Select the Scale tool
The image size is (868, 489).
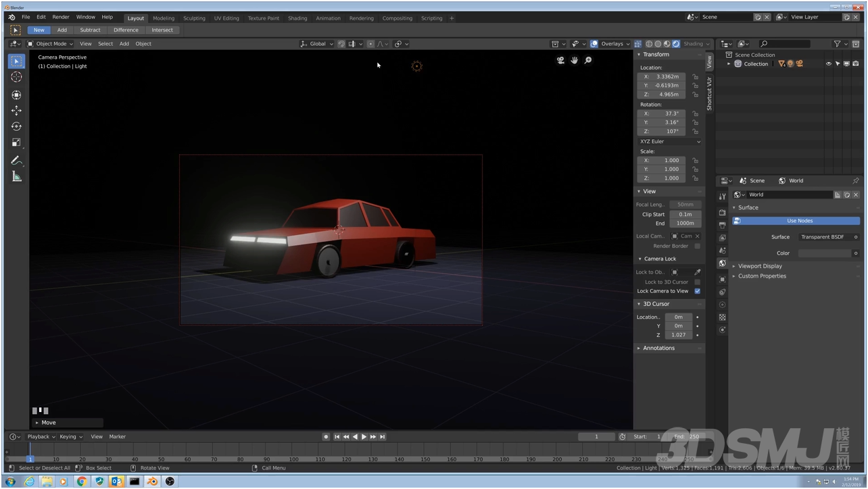coord(16,143)
